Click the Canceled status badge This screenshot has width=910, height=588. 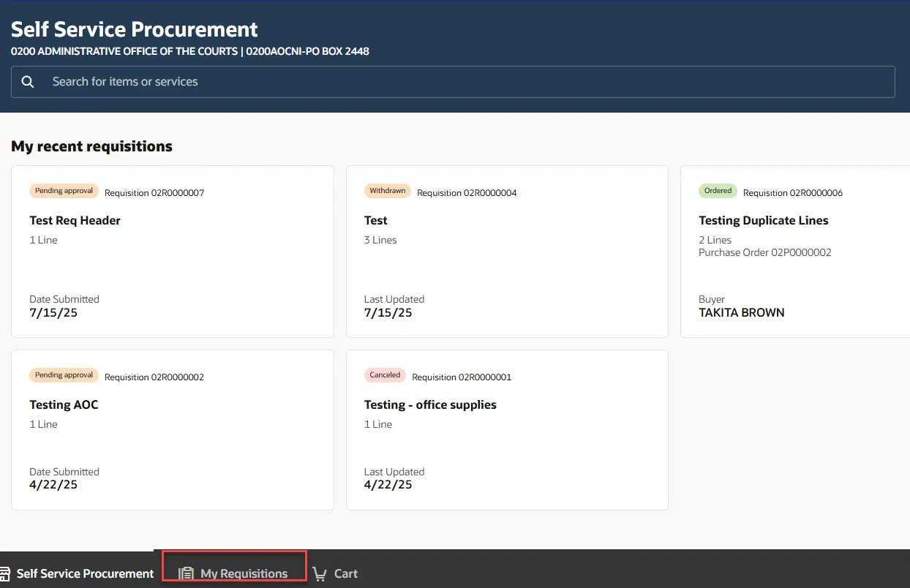click(x=385, y=375)
